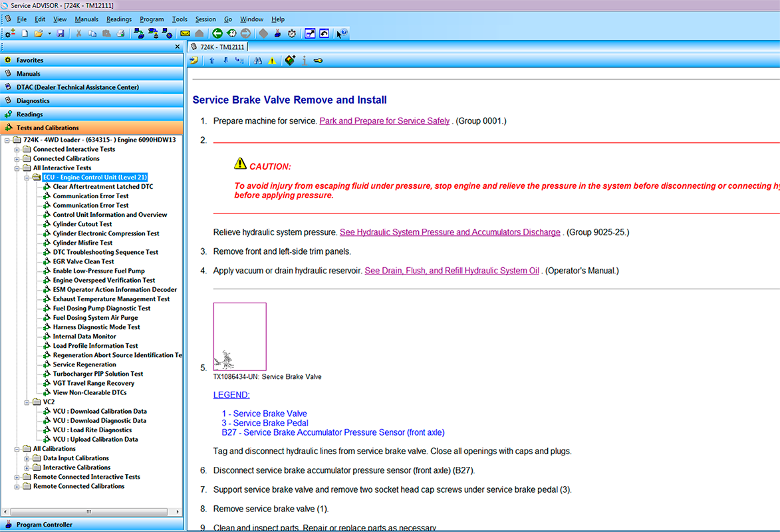The height and width of the screenshot is (532, 780).
Task: Open the Manuals menu
Action: [x=86, y=19]
